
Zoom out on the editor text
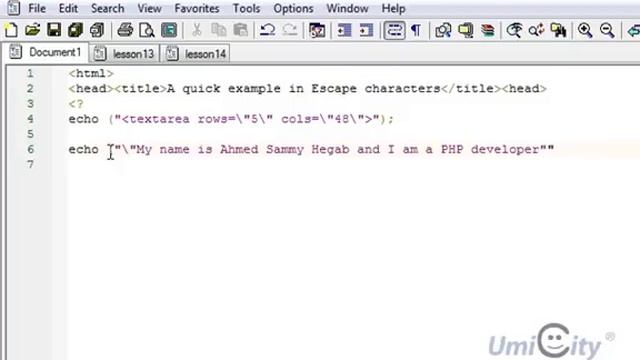607,30
